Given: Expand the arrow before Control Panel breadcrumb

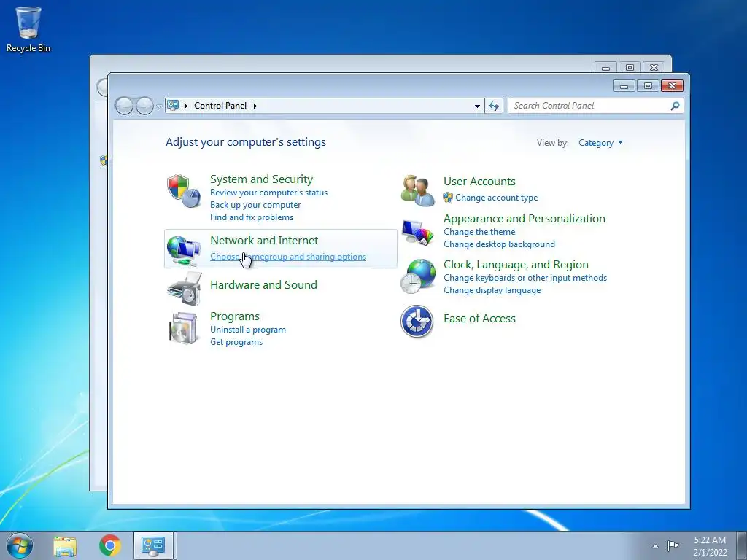Looking at the screenshot, I should pyautogui.click(x=186, y=106).
